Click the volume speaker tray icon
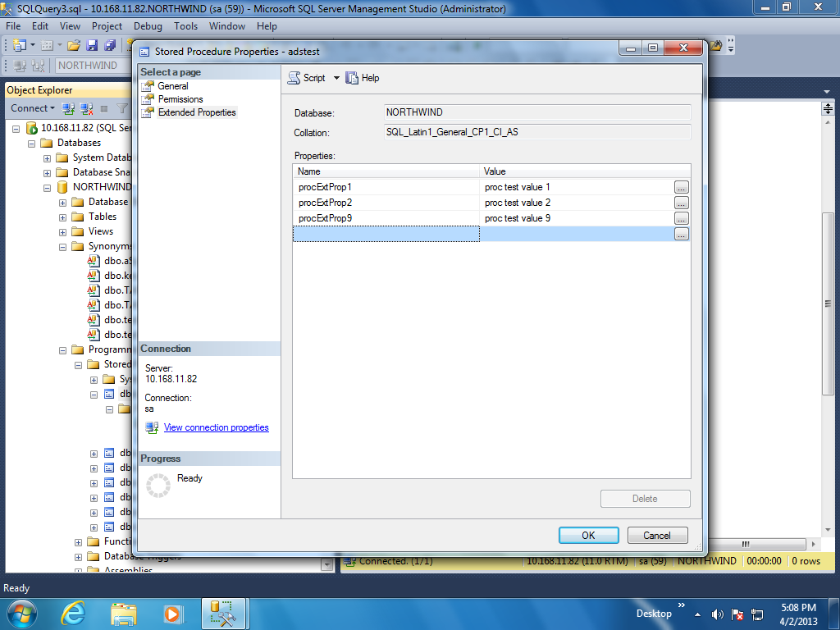 coord(717,614)
